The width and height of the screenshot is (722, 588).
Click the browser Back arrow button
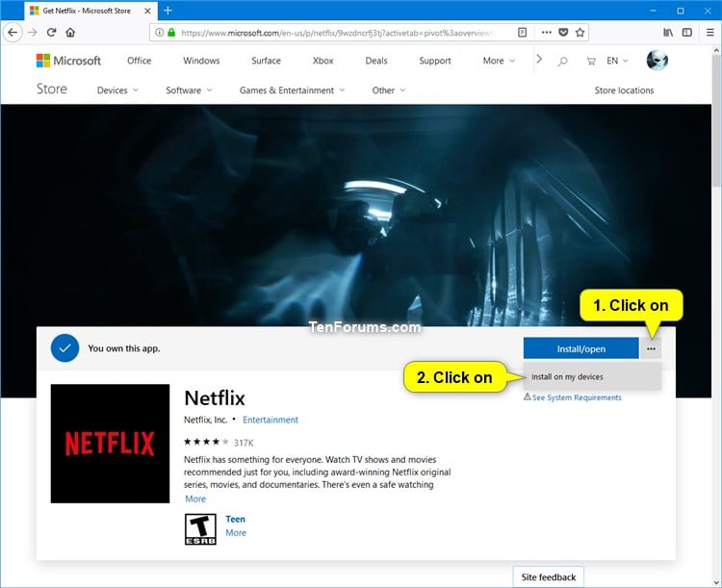click(13, 32)
